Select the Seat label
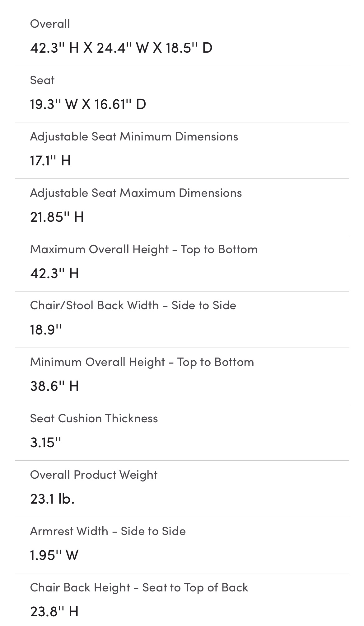 click(x=42, y=80)
